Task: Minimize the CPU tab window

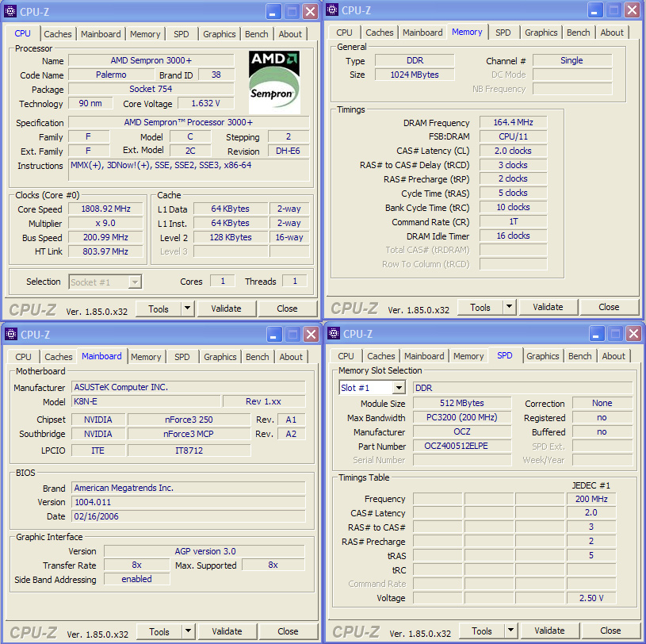Action: [273, 12]
